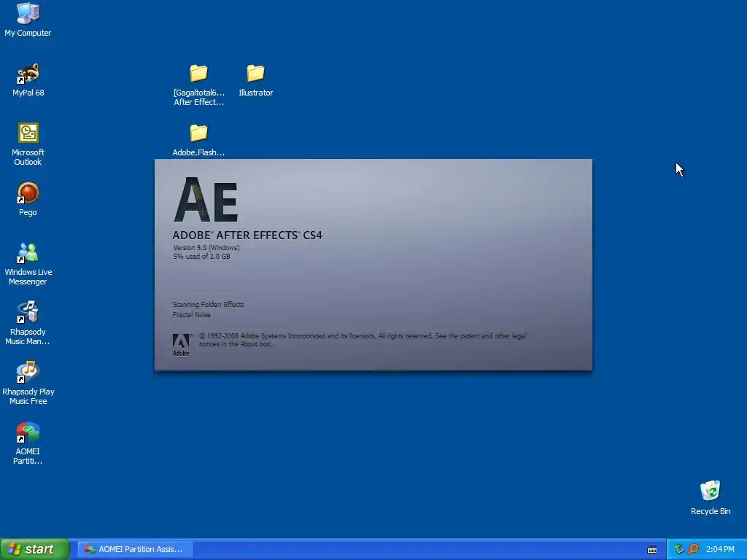
Task: Open Microsoft Outlook desktop icon
Action: click(x=28, y=144)
